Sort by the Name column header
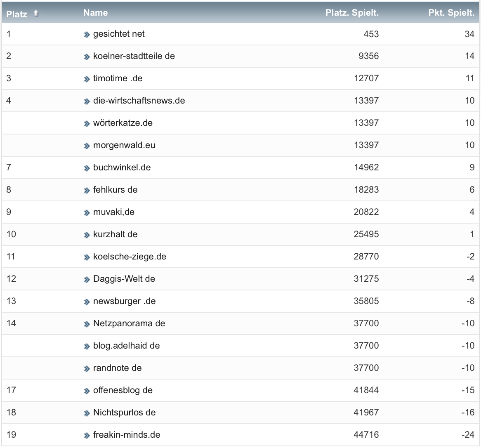Viewport: 481px width, 448px height. (95, 12)
